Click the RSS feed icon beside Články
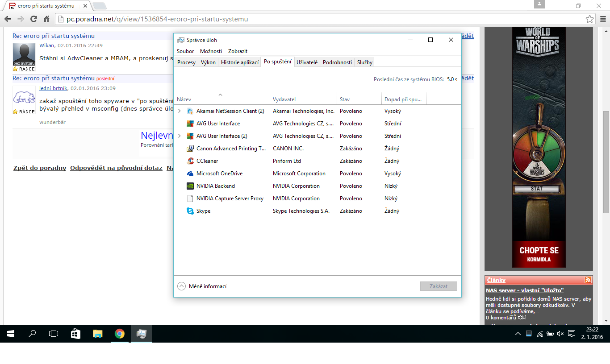This screenshot has width=610, height=364. (588, 280)
